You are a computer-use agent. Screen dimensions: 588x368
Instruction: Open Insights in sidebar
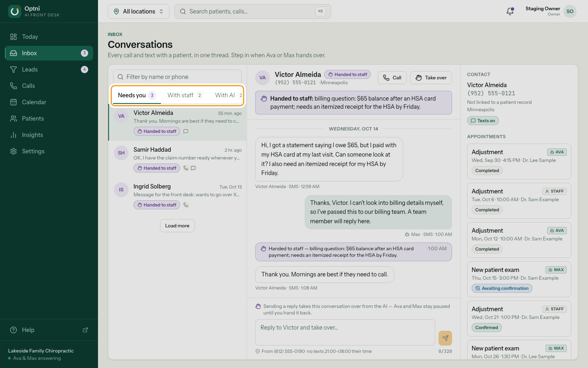click(49, 135)
